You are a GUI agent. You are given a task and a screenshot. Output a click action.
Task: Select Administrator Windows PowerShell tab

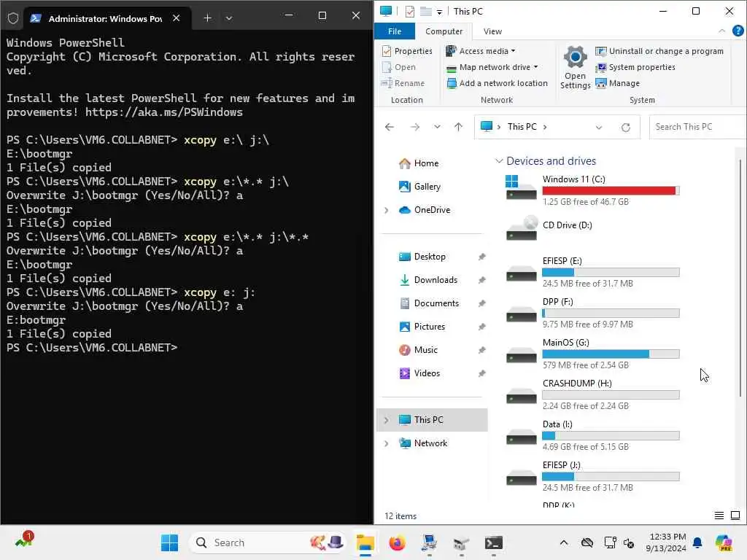pos(107,18)
